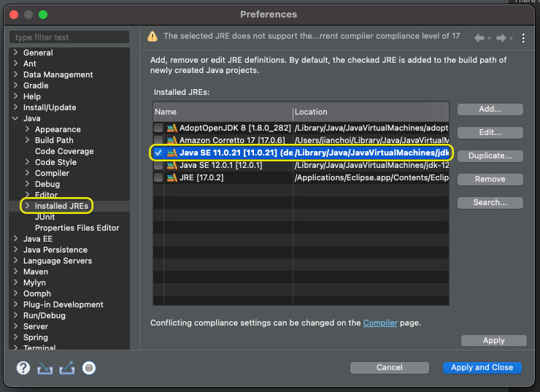Open the back history dropdown arrow
This screenshot has width=540, height=392.
[489, 39]
